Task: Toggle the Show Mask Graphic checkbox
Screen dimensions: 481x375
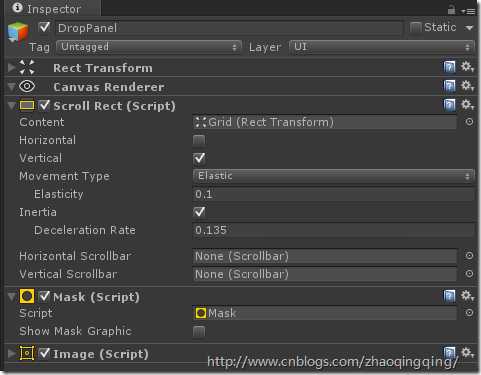Action: click(199, 331)
